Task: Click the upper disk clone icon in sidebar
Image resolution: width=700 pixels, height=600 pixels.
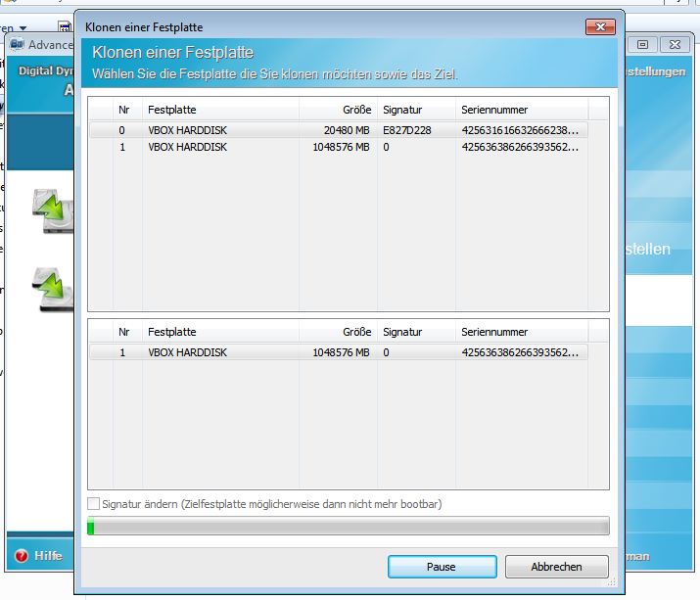Action: point(52,210)
